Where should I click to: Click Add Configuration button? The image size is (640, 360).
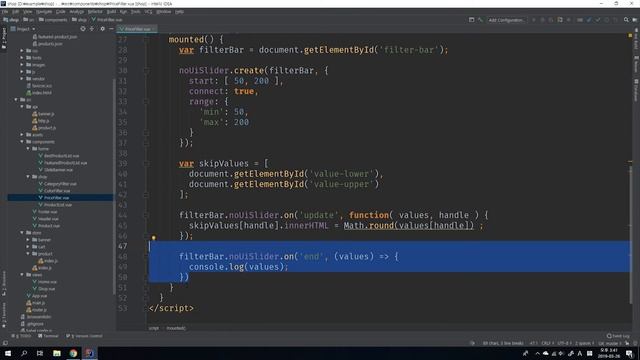pyautogui.click(x=507, y=20)
